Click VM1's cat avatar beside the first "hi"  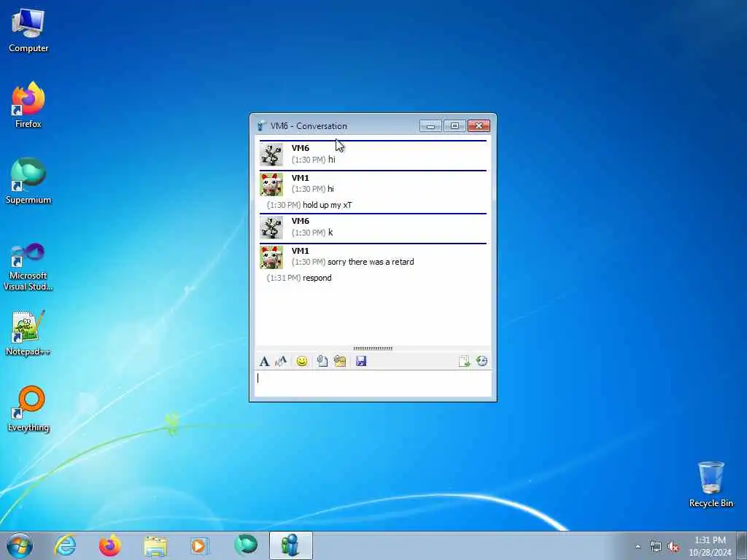(271, 184)
